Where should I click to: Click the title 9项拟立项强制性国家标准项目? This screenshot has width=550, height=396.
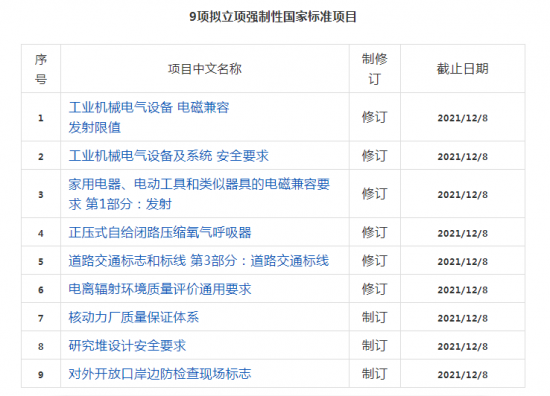273,16
